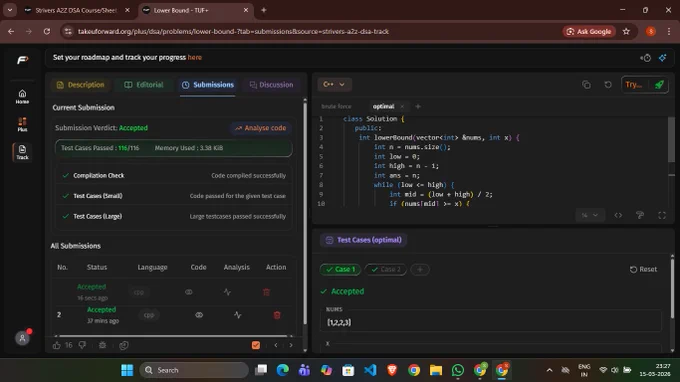Open a new browser tab

coord(263,10)
